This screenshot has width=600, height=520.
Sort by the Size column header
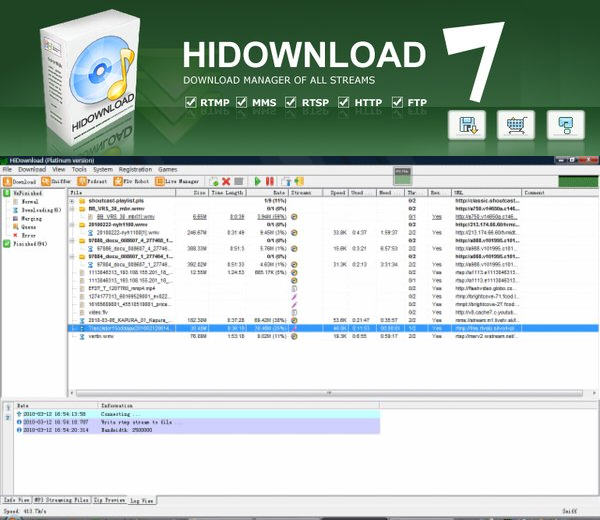(x=192, y=193)
